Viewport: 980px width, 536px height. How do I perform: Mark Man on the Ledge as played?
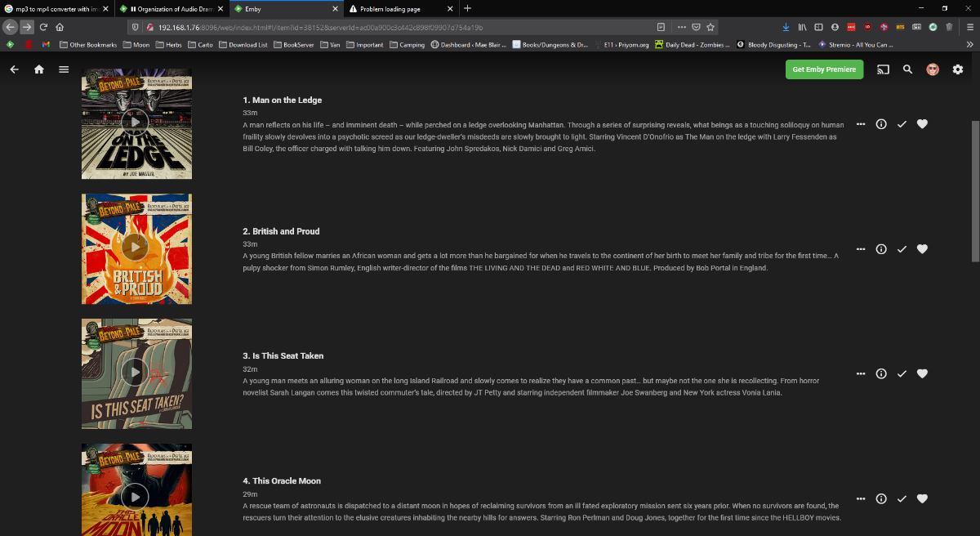click(902, 124)
